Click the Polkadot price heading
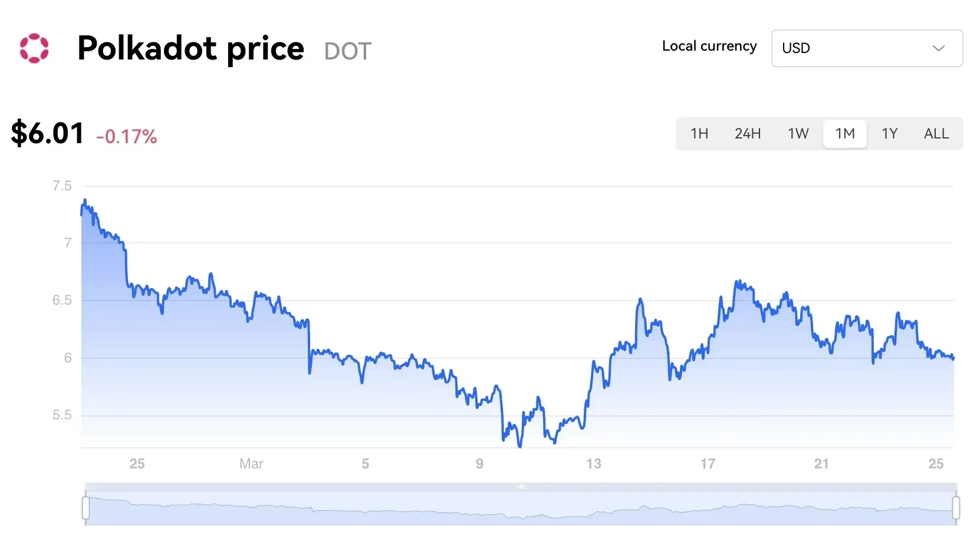980x535 pixels. [190, 48]
